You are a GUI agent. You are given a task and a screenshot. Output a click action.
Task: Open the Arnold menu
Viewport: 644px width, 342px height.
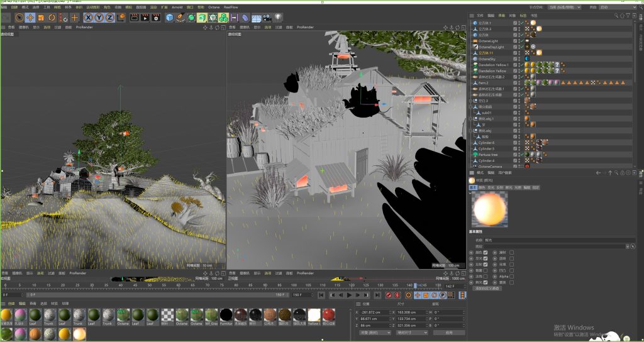177,8
